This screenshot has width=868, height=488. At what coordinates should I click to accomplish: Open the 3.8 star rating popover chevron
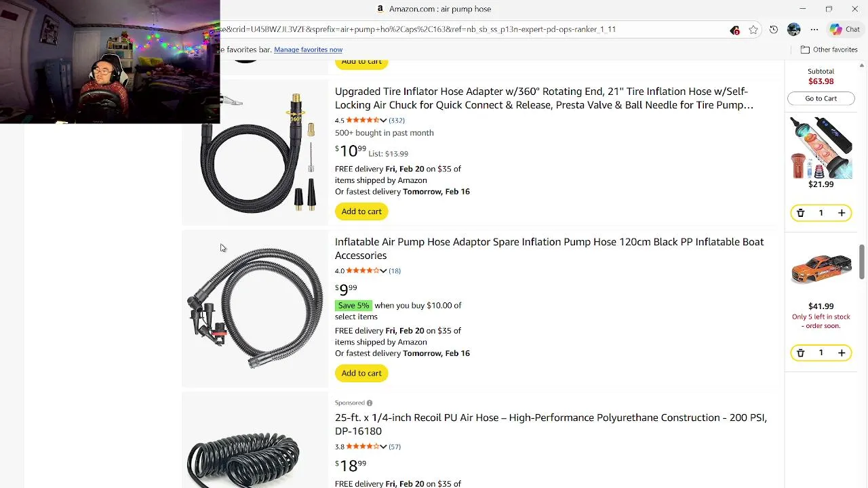(383, 447)
